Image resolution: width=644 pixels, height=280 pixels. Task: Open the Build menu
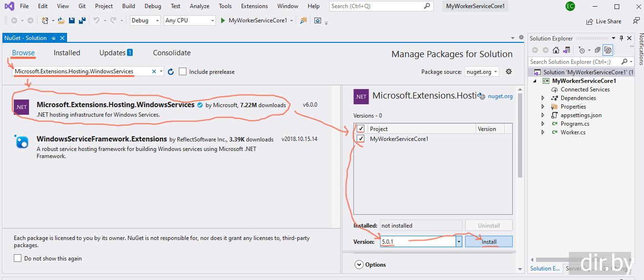tap(128, 6)
